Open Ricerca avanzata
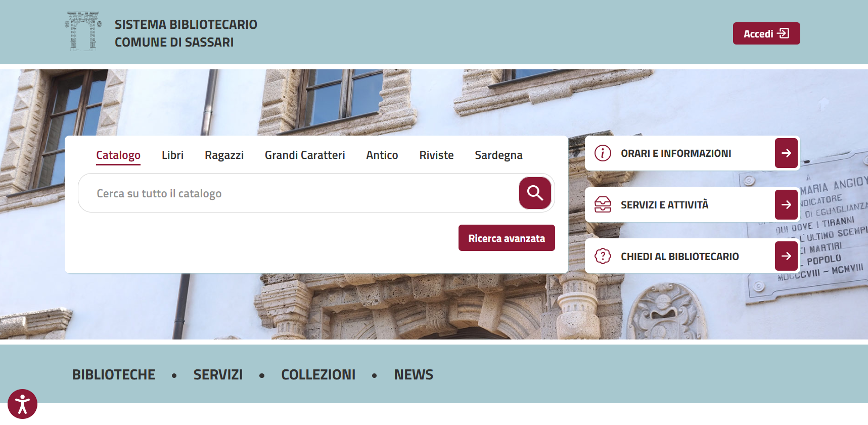 506,238
